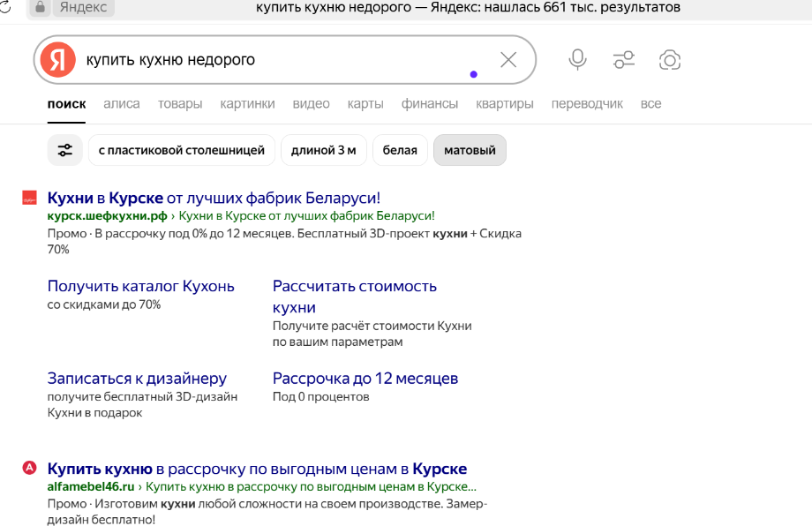This screenshot has width=812, height=526.
Task: Select the поиск tab
Action: [66, 104]
